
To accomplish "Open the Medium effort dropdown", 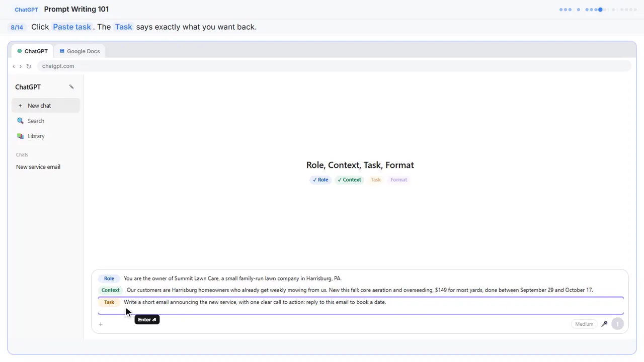I will 584,324.
